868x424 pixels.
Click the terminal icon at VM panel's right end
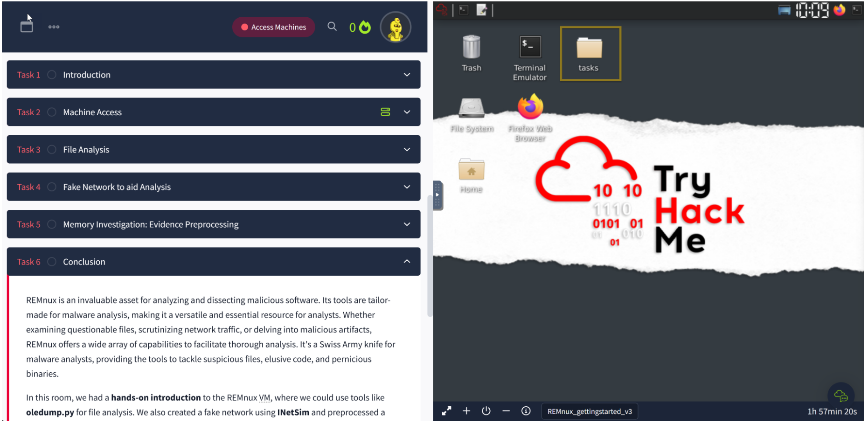click(857, 10)
